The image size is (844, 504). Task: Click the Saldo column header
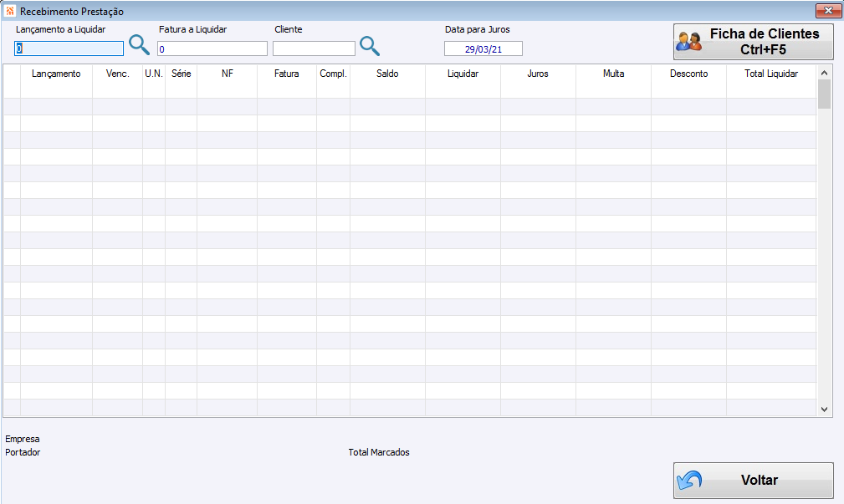[x=387, y=74]
